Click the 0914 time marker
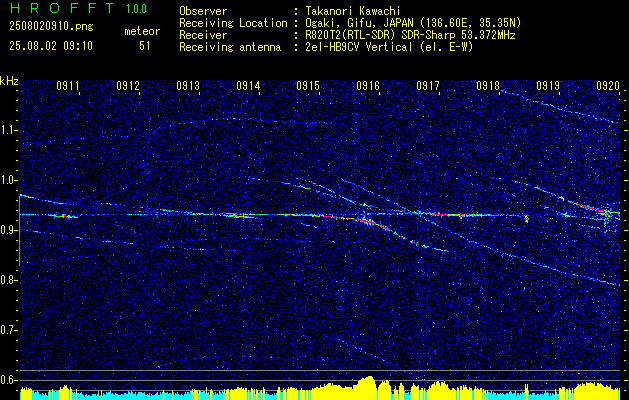 [x=248, y=86]
